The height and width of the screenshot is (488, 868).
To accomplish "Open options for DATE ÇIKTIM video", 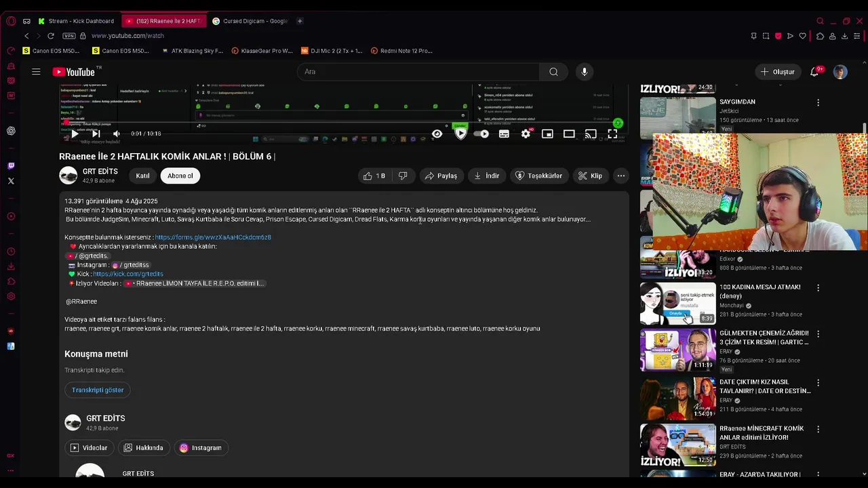I will point(818,383).
